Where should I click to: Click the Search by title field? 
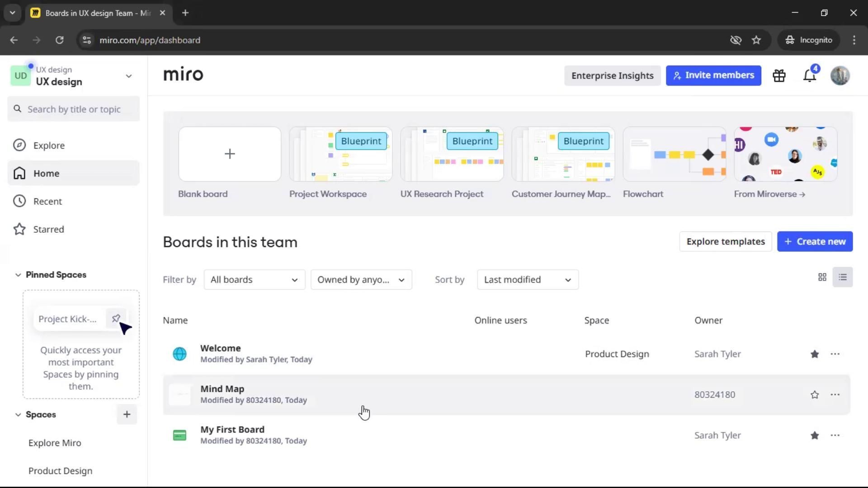(x=74, y=109)
